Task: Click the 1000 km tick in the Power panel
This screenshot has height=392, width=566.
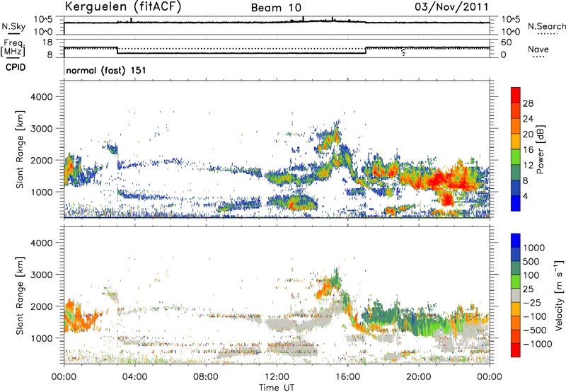Action: [x=41, y=192]
